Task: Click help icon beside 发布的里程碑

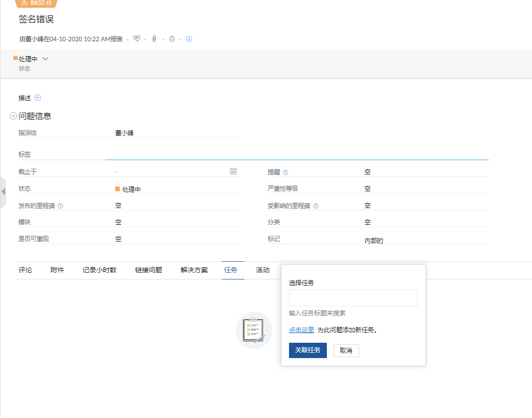Action: pyautogui.click(x=60, y=206)
